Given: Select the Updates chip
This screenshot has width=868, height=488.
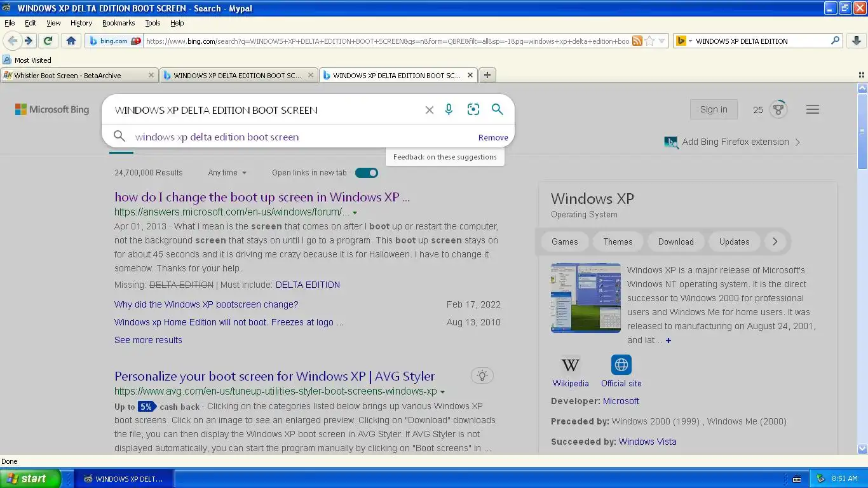Looking at the screenshot, I should [x=735, y=241].
